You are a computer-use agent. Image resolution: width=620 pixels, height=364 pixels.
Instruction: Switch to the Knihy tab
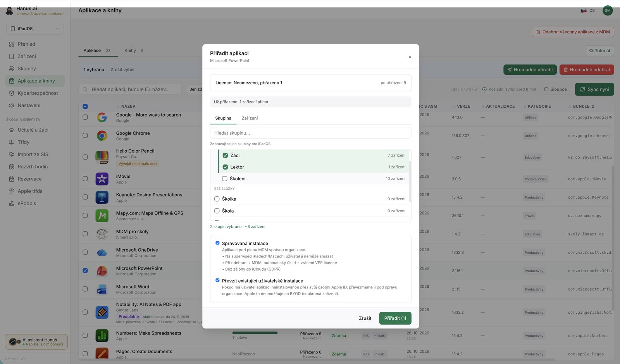134,50
